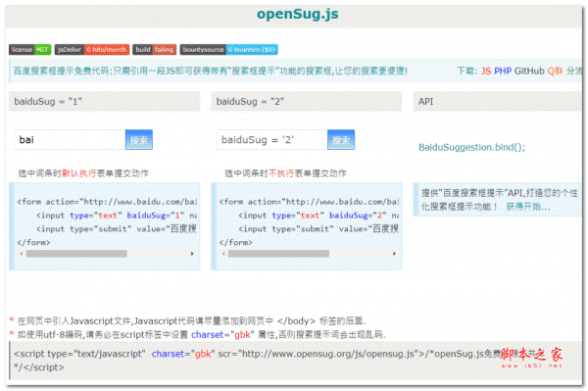Click the red 不执行 text
The height and width of the screenshot is (391, 588).
pos(281,173)
